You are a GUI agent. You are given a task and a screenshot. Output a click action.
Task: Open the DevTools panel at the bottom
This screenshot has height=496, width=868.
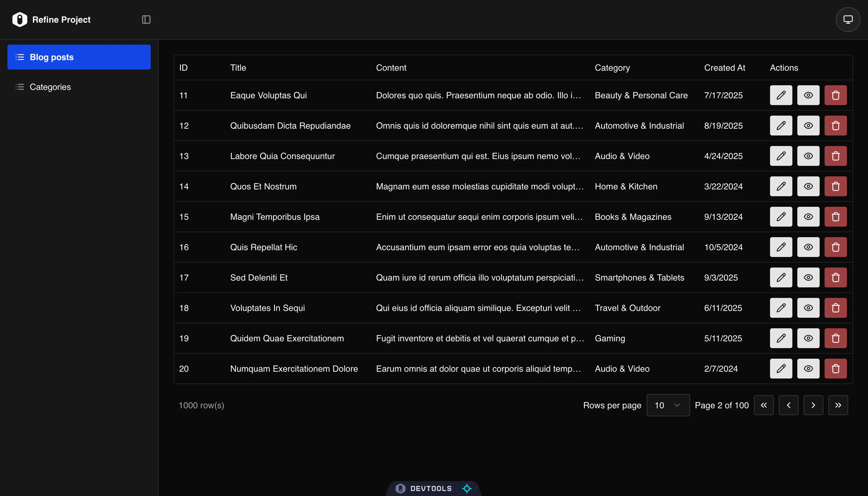[x=430, y=488]
